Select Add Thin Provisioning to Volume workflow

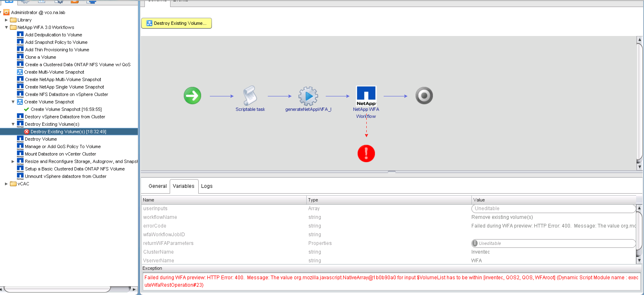coord(57,50)
